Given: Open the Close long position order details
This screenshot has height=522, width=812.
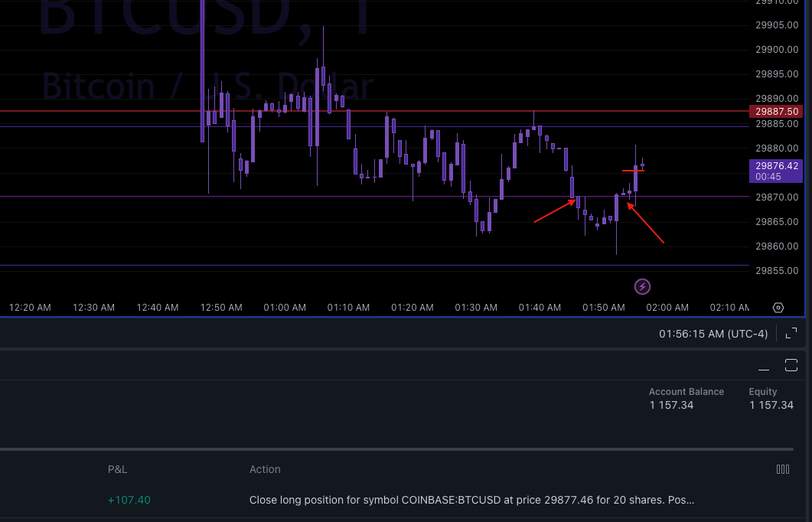Looking at the screenshot, I should tap(471, 500).
